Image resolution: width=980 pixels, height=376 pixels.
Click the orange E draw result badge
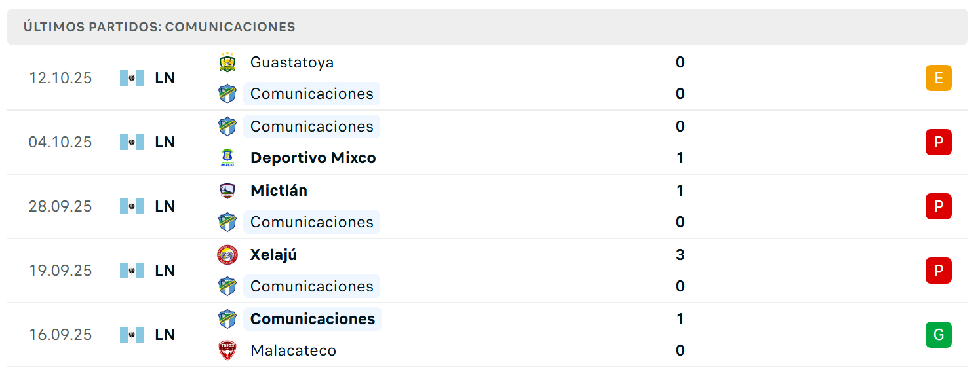tap(939, 78)
